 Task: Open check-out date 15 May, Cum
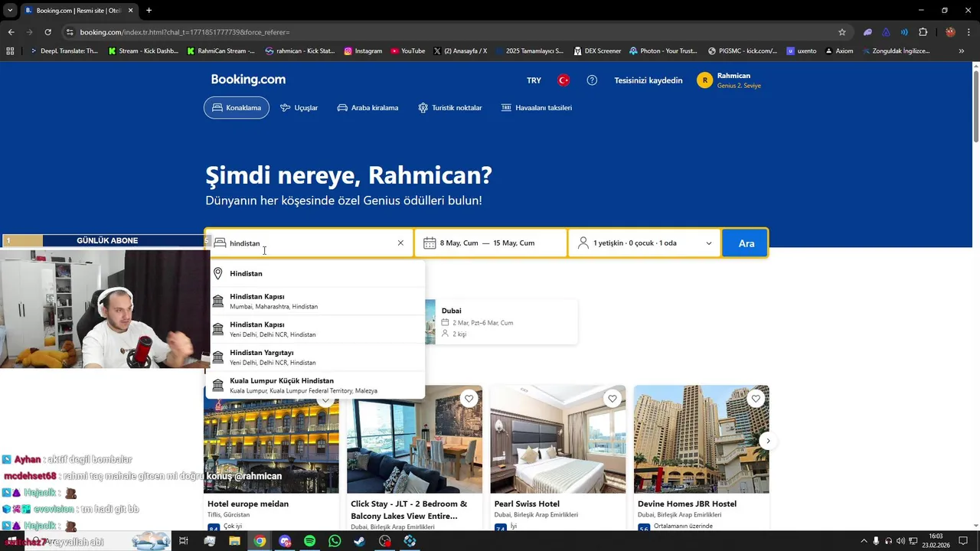pyautogui.click(x=514, y=243)
